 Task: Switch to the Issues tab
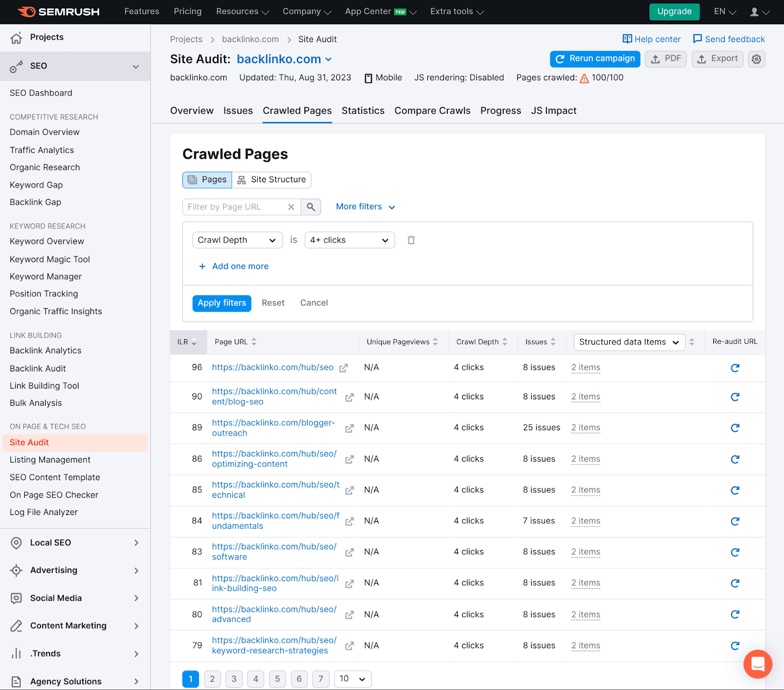coord(238,111)
